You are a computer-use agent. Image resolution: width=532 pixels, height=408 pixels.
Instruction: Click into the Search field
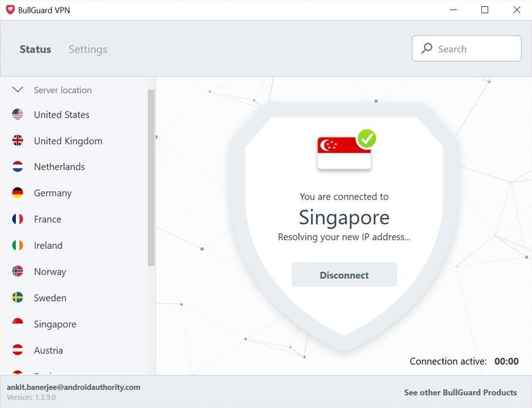coord(467,49)
